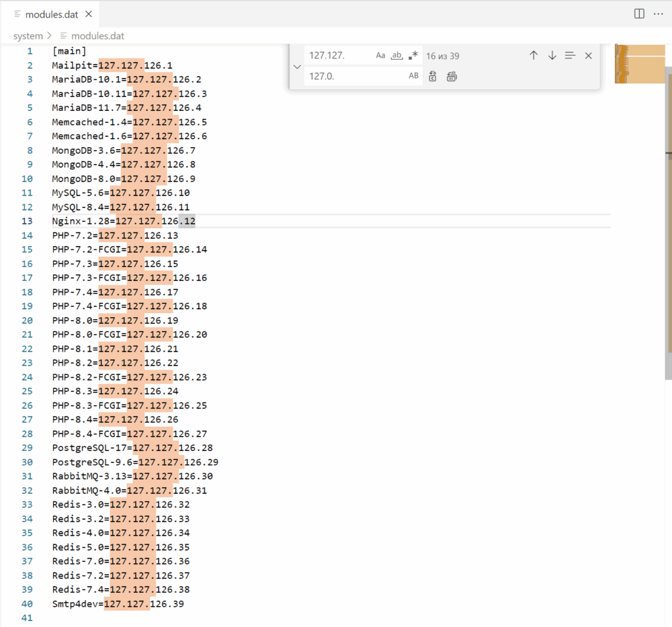Click the Memcached-1.4 line
This screenshot has width=672, height=627.
coord(129,122)
